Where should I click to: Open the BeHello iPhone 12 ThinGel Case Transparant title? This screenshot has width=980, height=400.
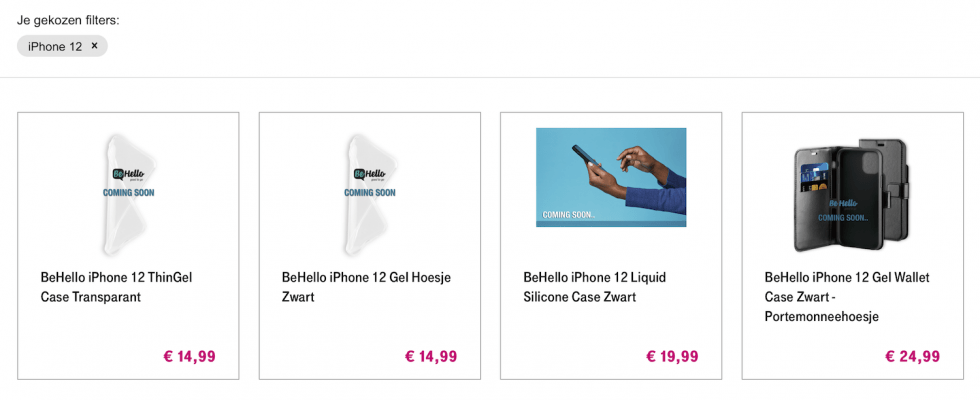point(115,287)
